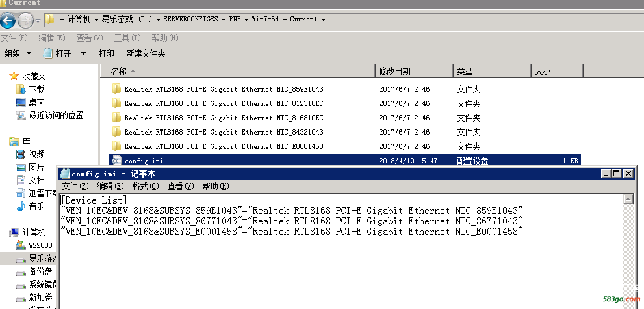Click the 打开 button in command bar

(x=58, y=53)
